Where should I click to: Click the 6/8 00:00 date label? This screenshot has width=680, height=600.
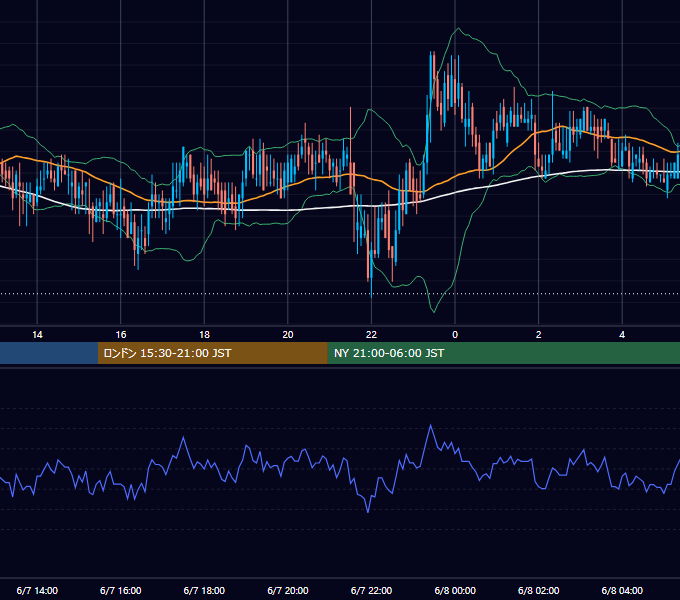click(455, 590)
